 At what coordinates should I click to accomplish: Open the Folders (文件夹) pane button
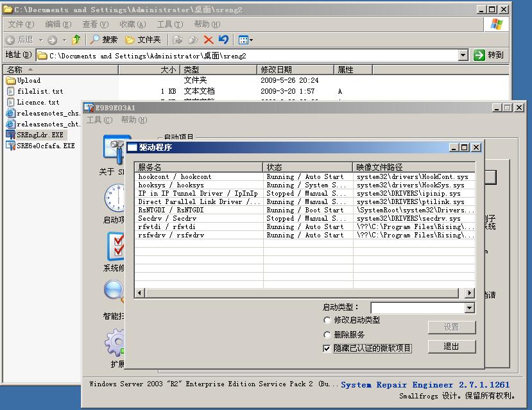pos(143,40)
